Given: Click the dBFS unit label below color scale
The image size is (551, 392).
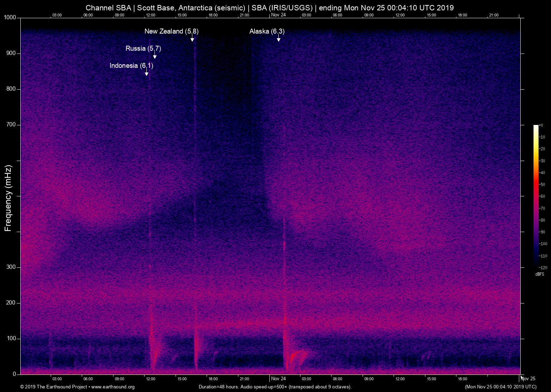Looking at the screenshot, I should tap(540, 274).
